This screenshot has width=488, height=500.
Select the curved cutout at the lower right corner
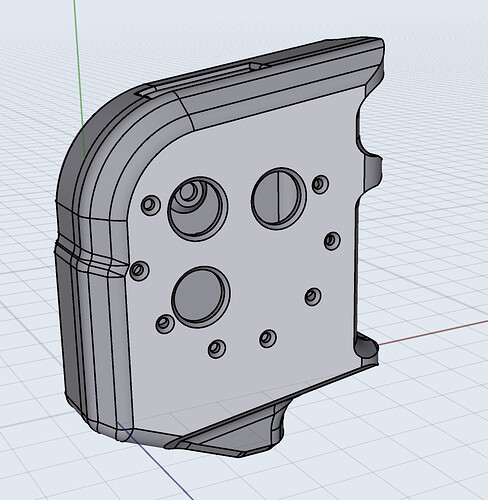click(366, 349)
